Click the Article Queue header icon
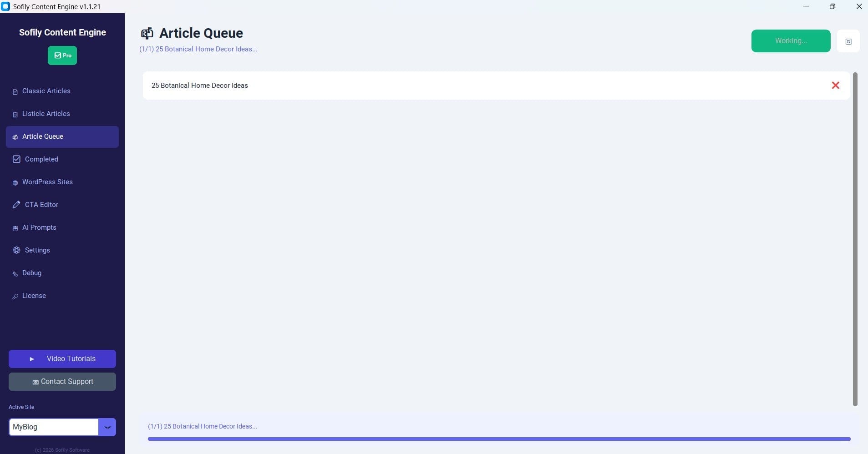This screenshot has height=454, width=868. pyautogui.click(x=147, y=33)
